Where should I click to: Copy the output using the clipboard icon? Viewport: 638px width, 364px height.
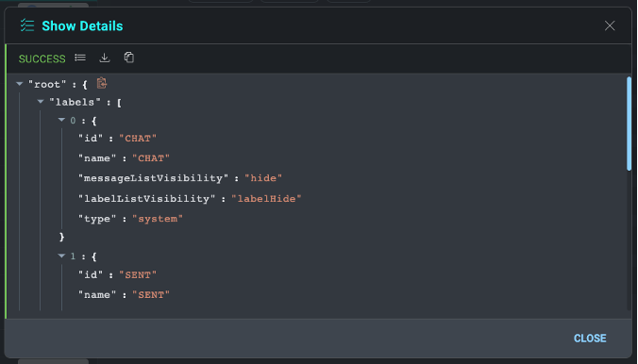tap(129, 58)
